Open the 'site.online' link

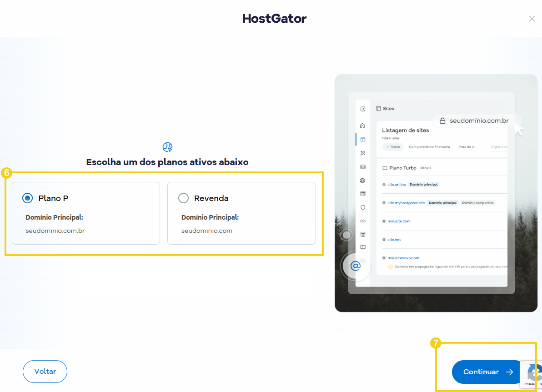[x=396, y=185]
